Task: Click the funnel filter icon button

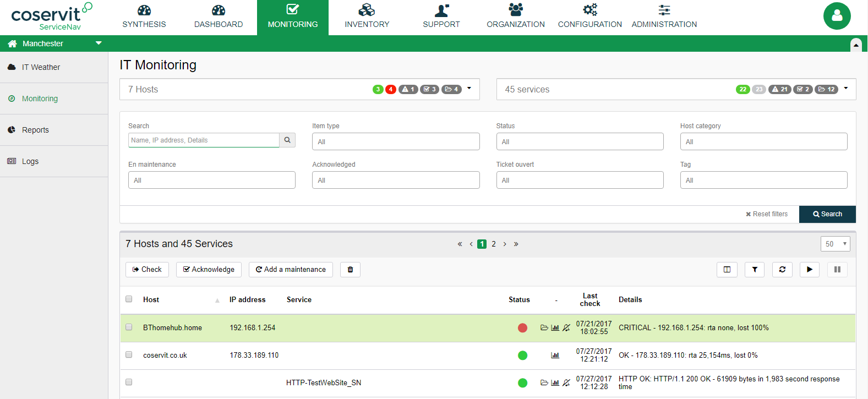Action: pyautogui.click(x=755, y=270)
